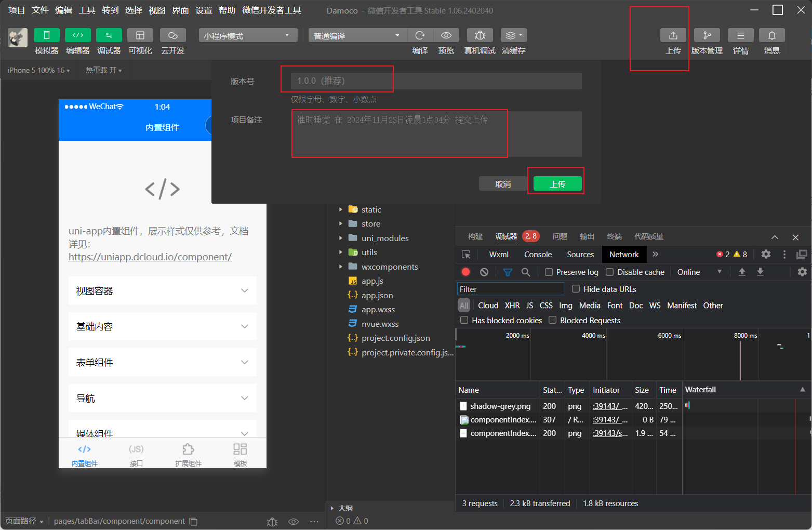Open the compile mode (普通编译) dropdown
Image resolution: width=812 pixels, height=530 pixels.
pos(358,35)
